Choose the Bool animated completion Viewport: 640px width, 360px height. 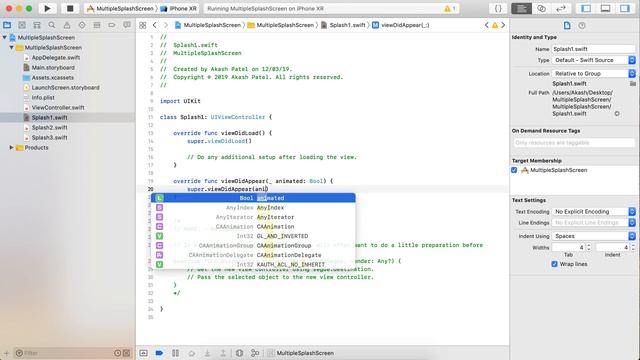click(253, 198)
